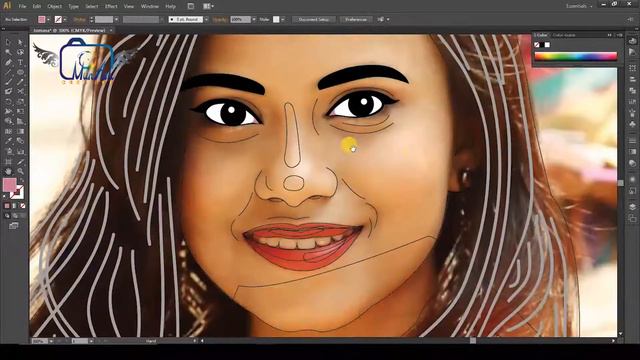Select the CMYK/Preview document tab
640x360 pixels.
pyautogui.click(x=69, y=30)
